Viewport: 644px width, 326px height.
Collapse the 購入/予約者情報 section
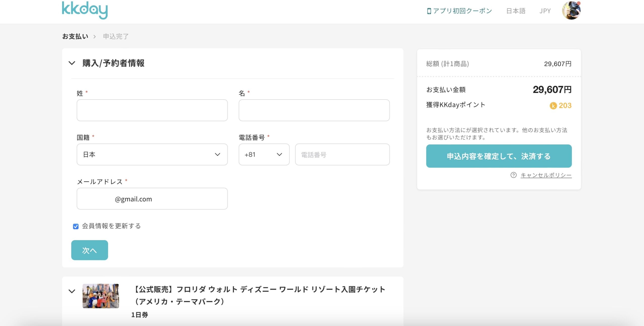(72, 63)
